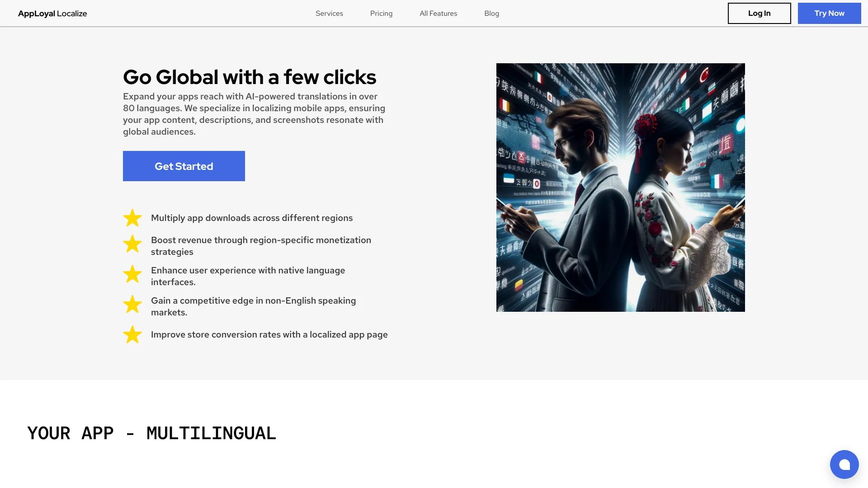Click the fifth yellow star icon
Viewport: 868px width, 488px height.
pyautogui.click(x=132, y=334)
